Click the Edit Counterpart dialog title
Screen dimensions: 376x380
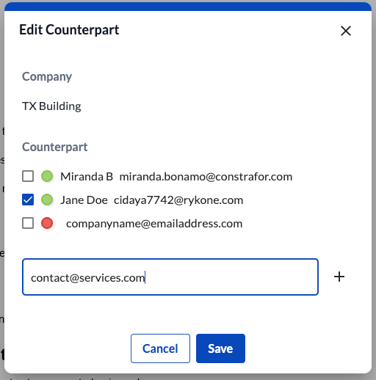[69, 30]
